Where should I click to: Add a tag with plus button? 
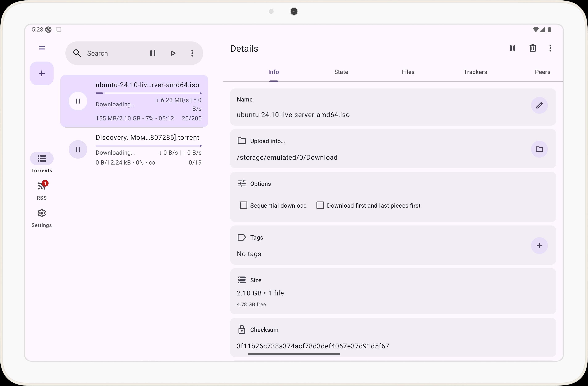click(539, 245)
